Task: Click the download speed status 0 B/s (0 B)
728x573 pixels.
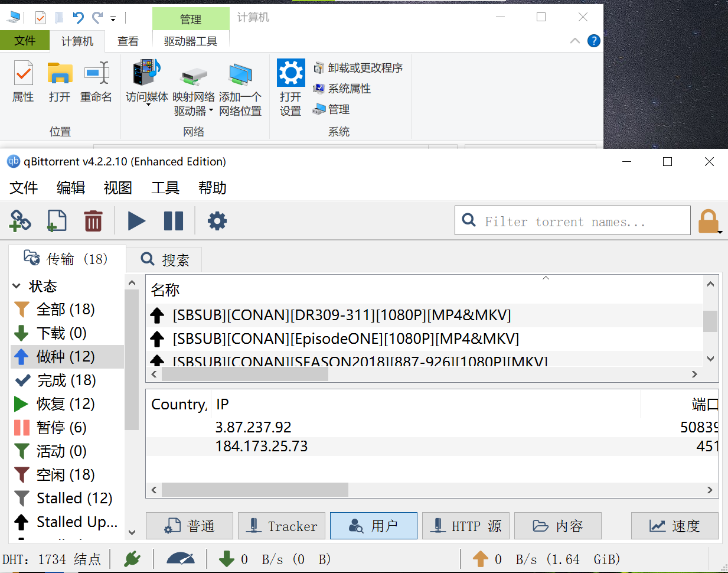Action: click(274, 559)
